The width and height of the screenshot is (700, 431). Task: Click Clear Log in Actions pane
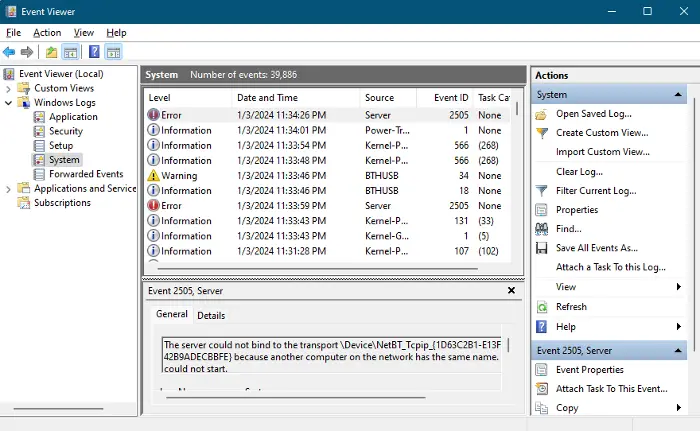pos(580,172)
